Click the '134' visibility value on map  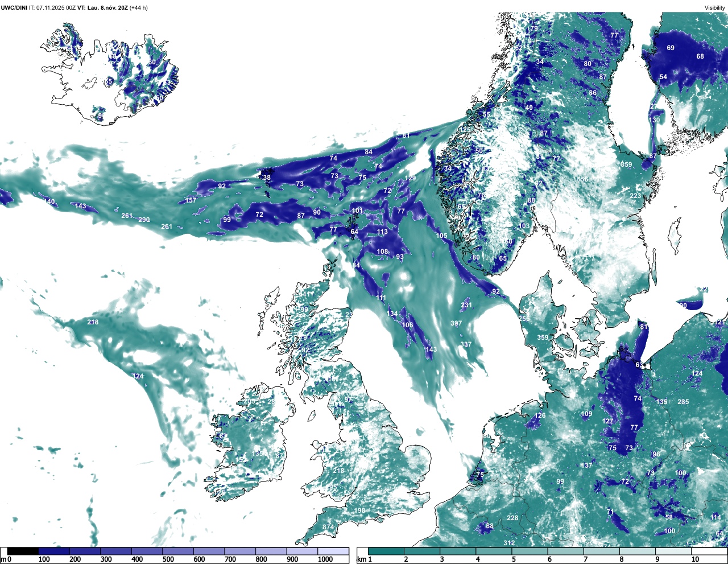pos(392,314)
